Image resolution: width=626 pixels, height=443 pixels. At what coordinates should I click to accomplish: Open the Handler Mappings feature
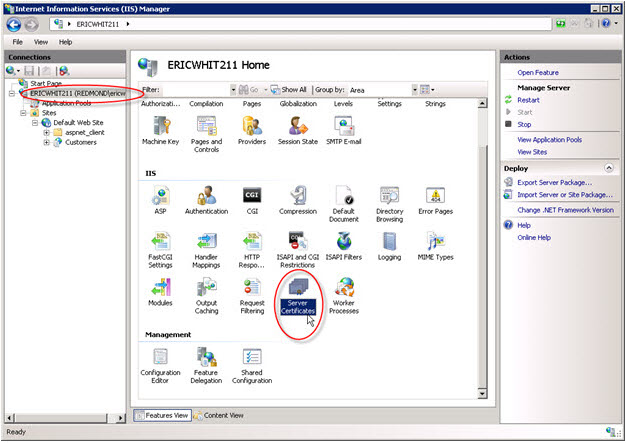206,250
